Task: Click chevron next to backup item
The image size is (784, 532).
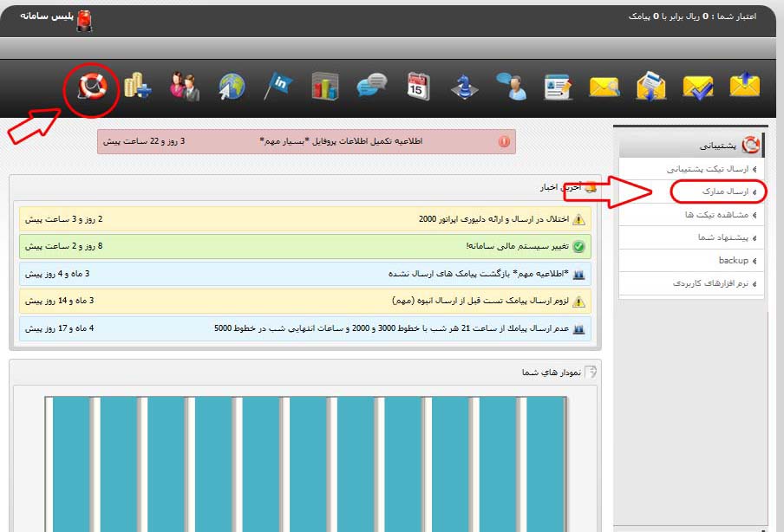Action: click(755, 261)
